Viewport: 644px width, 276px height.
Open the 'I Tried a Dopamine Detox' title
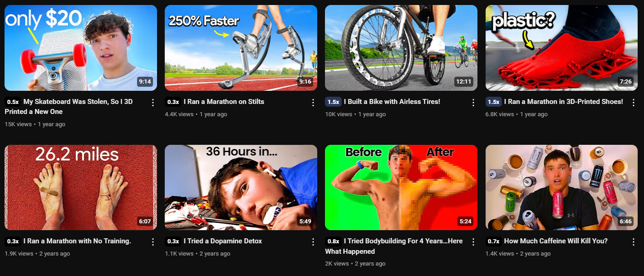pyautogui.click(x=223, y=241)
